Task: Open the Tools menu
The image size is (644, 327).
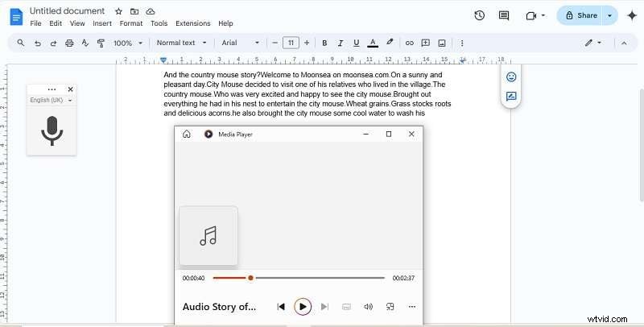Action: pyautogui.click(x=159, y=23)
